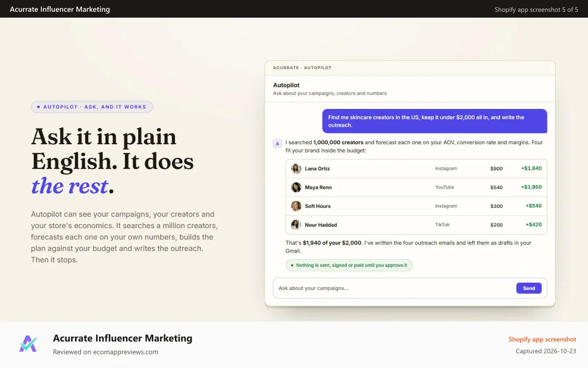Click the 'Nothing is sent, signed or paid' badge
This screenshot has width=588, height=368.
pos(349,265)
